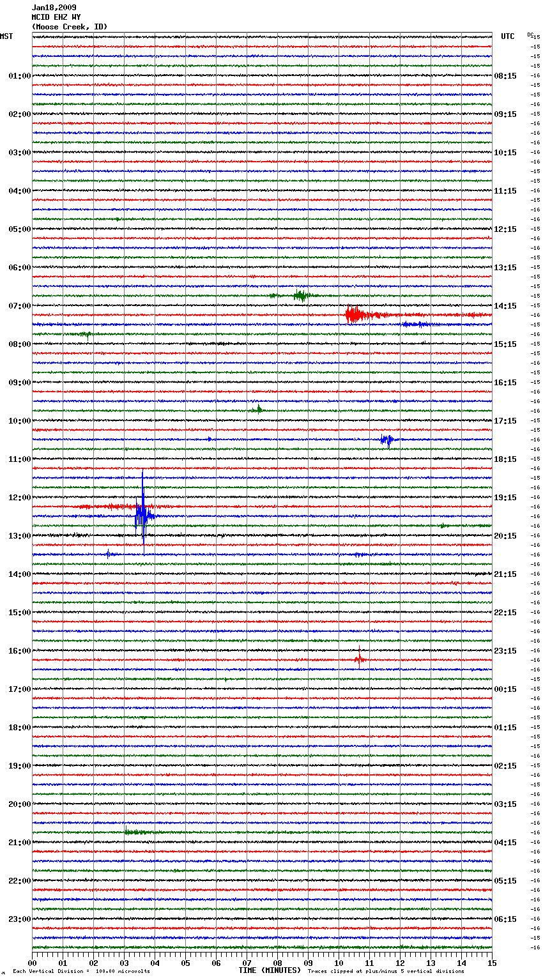Select the 01:00 MST row label

(20, 76)
